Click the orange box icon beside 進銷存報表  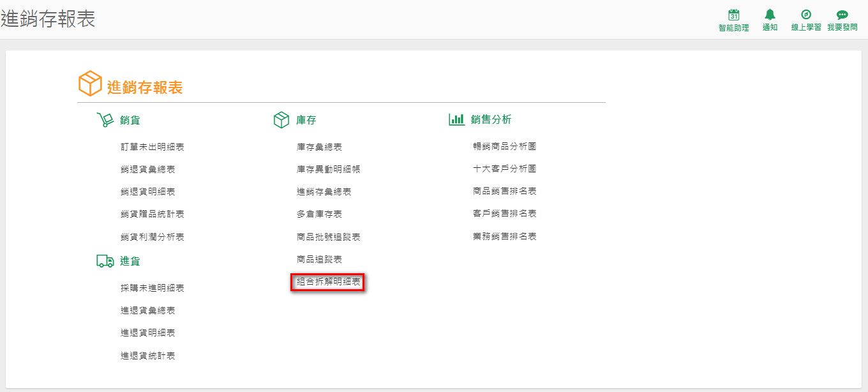click(90, 84)
